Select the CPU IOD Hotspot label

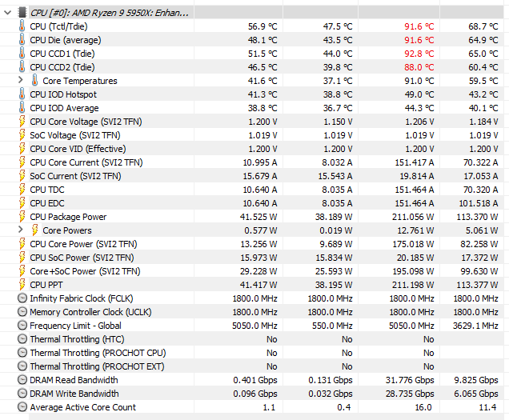coord(63,94)
